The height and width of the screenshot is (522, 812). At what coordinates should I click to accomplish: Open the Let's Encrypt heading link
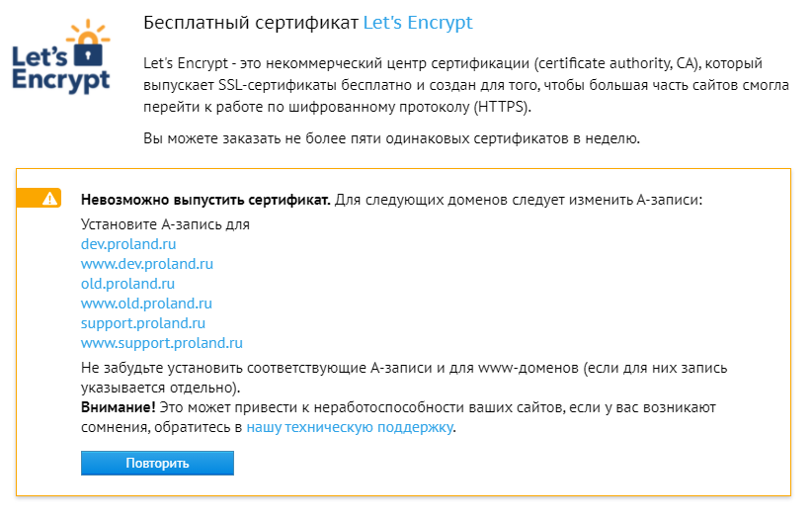click(x=418, y=22)
